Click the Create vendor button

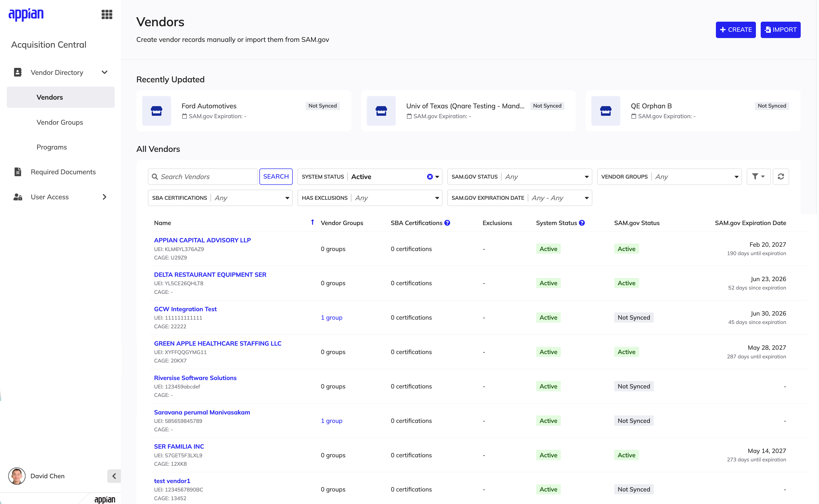pos(736,30)
